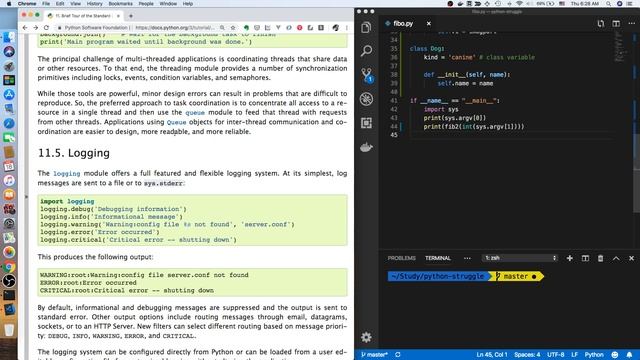This screenshot has height=360, width=640.
Task: Open feedback smiley in the status bar
Action: click(615, 355)
